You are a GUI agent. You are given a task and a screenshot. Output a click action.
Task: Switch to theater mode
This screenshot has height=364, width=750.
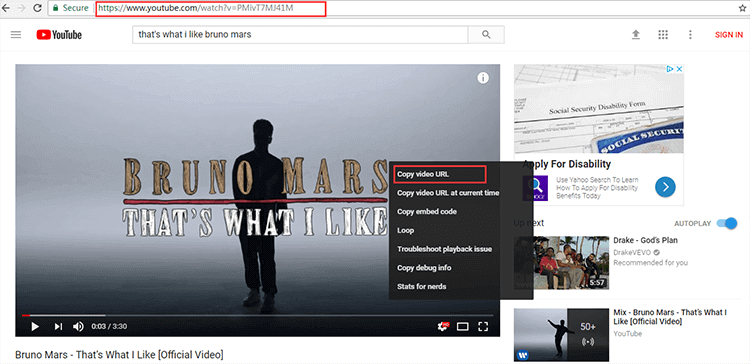pyautogui.click(x=463, y=326)
